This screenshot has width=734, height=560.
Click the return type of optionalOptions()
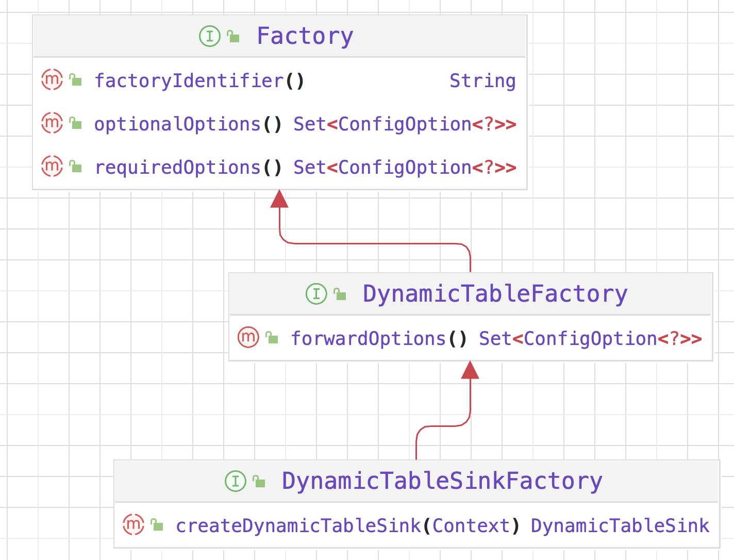[405, 124]
